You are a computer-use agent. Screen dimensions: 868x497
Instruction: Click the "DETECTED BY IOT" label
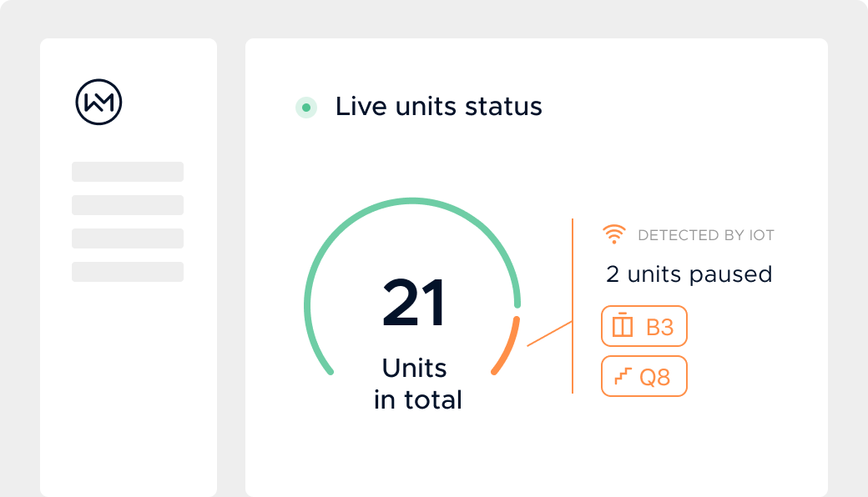tap(705, 235)
